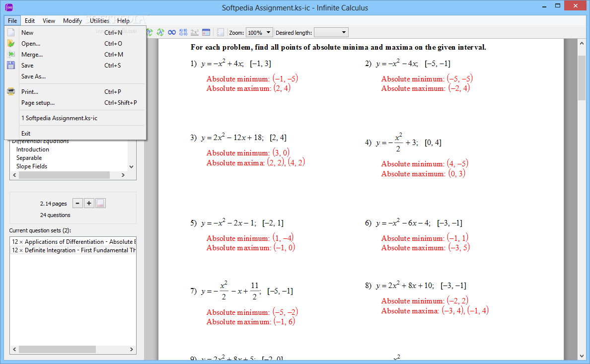Image resolution: width=590 pixels, height=364 pixels.
Task: Click the question sets right scroll arrow
Action: click(x=131, y=349)
